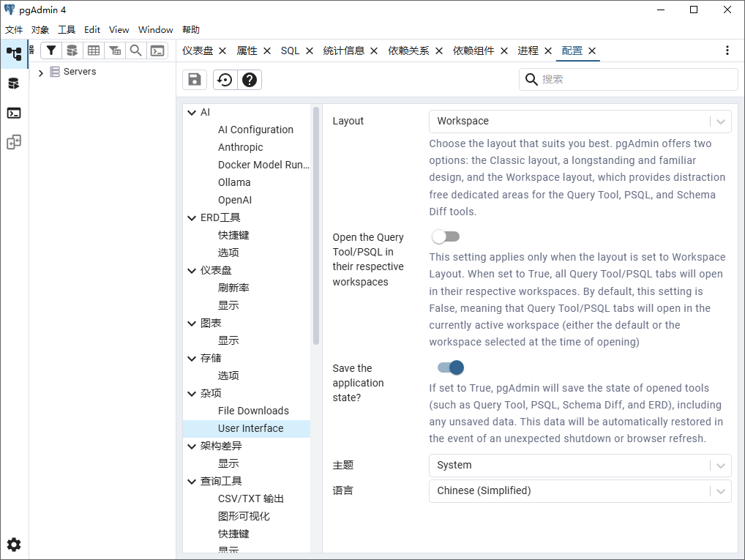Image resolution: width=745 pixels, height=560 pixels.
Task: Open the 帮助 menu
Action: click(x=191, y=30)
